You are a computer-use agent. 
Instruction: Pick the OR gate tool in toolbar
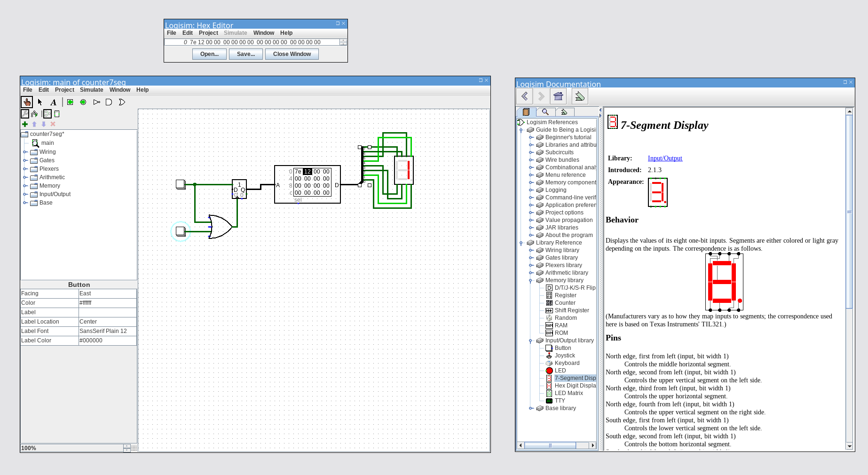(122, 102)
